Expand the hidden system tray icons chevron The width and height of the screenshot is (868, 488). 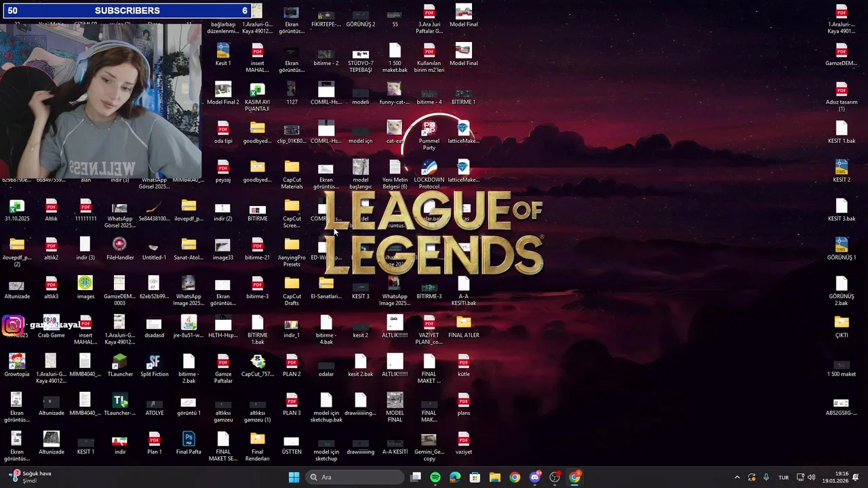point(737,477)
